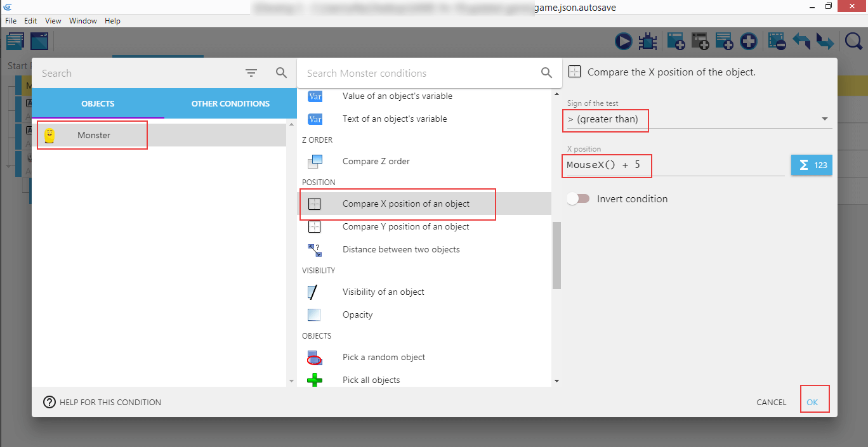Viewport: 868px width, 447px height.
Task: Toggle the Invert condition switch
Action: (579, 198)
